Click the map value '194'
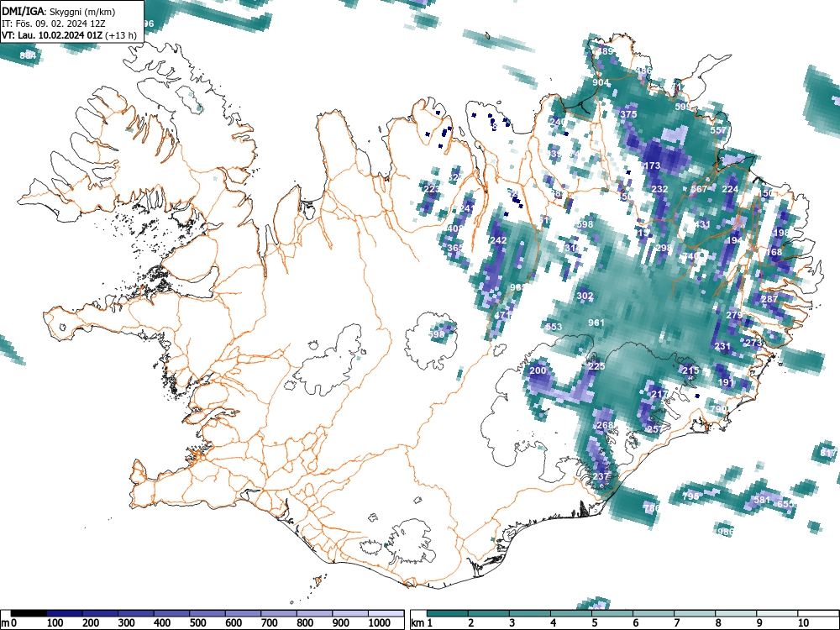 734,240
